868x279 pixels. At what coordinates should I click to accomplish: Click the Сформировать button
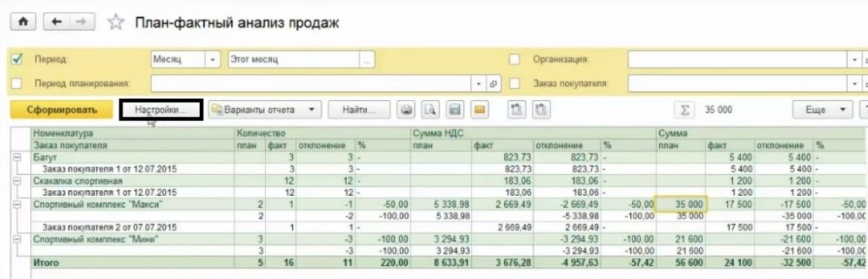point(61,110)
